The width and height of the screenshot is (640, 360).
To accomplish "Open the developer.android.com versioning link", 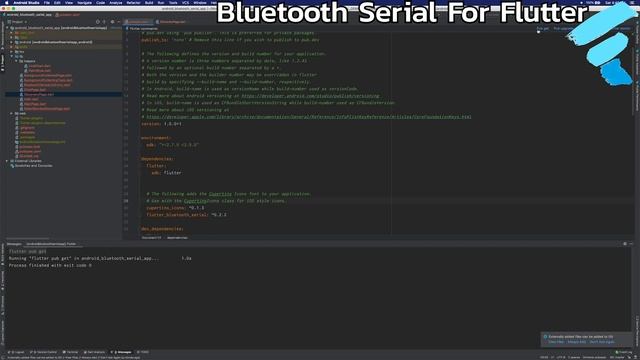I will coord(310,96).
